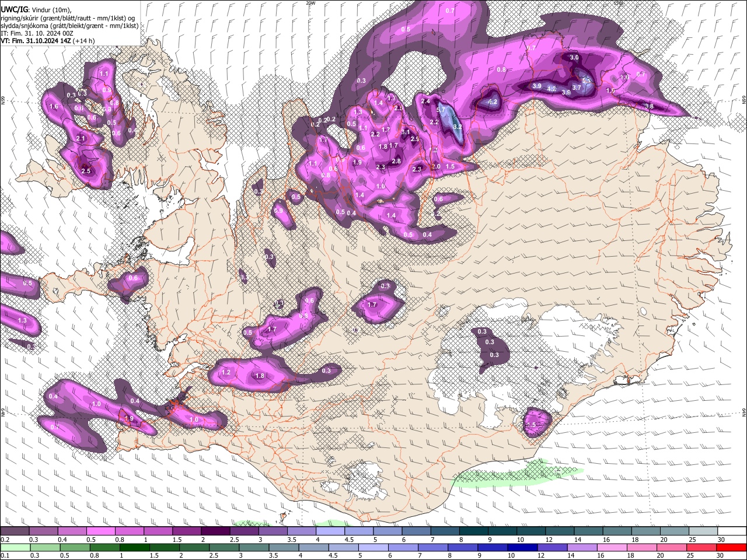Click the "3.0" precipitation value in the northeast
The height and width of the screenshot is (560, 747).
click(x=574, y=58)
